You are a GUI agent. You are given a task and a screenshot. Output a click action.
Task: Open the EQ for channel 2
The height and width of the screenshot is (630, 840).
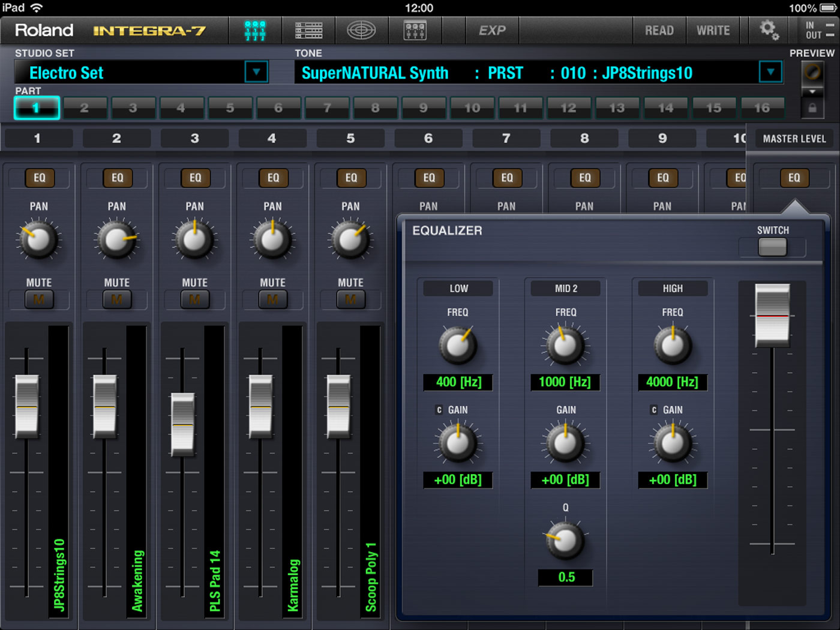tap(117, 178)
